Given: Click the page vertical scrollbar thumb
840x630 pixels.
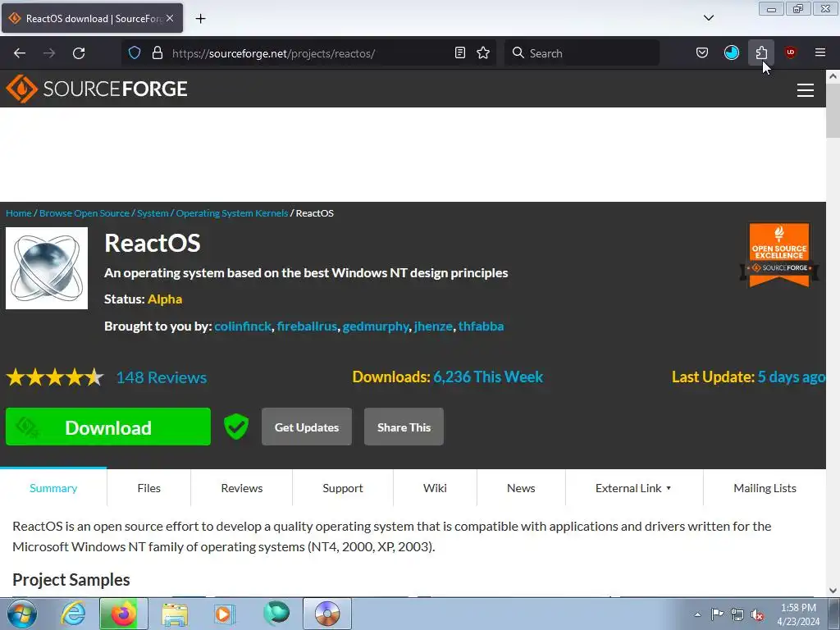Looking at the screenshot, I should 833,111.
